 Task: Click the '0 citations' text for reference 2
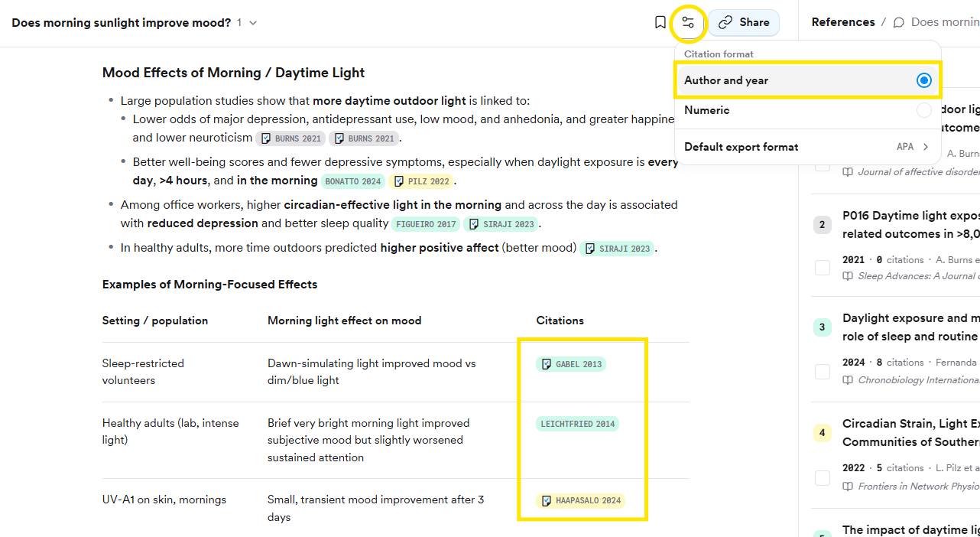pyautogui.click(x=900, y=260)
